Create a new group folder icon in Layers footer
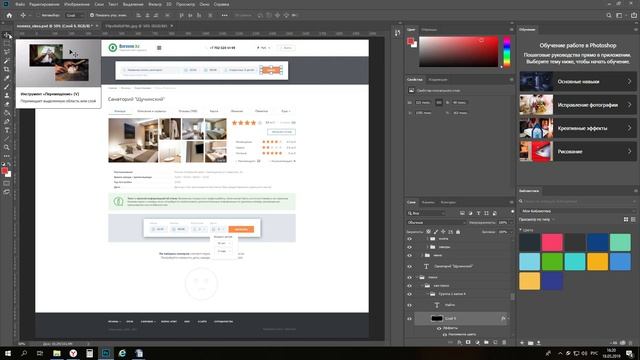Viewport: 640px width, 360px height. [486, 342]
